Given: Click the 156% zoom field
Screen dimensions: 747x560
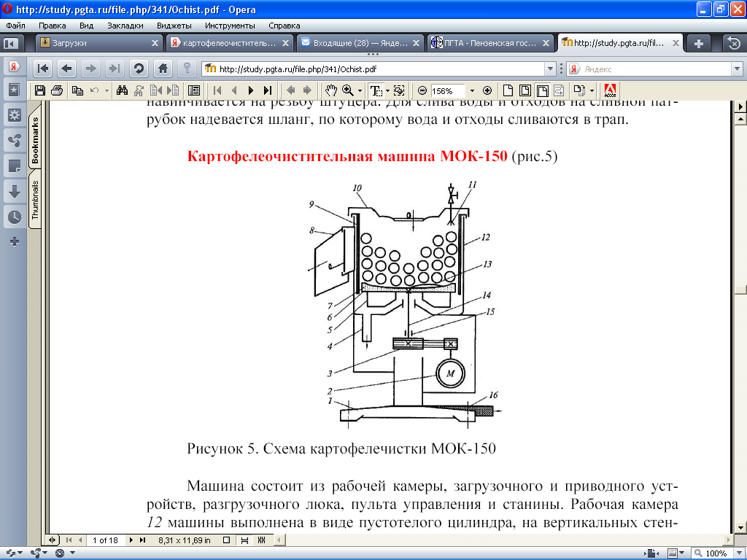Looking at the screenshot, I should [x=449, y=90].
